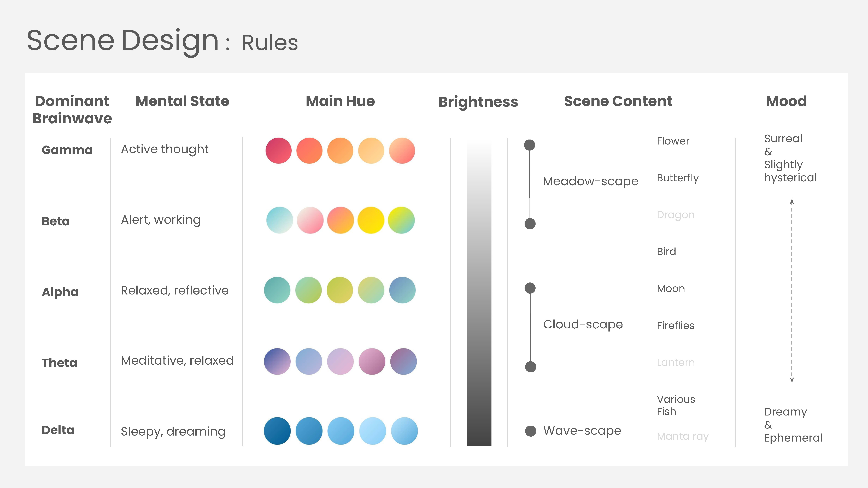Pick the darkest navy Delta hue circle
868x488 pixels.
(x=277, y=431)
